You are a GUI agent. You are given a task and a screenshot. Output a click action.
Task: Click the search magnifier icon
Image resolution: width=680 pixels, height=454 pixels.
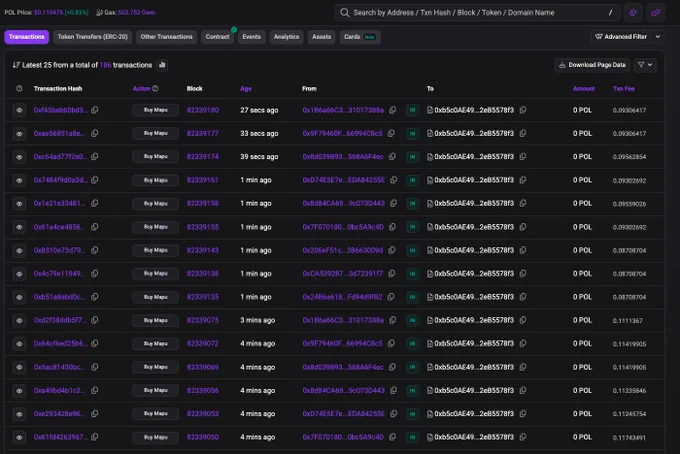click(344, 13)
